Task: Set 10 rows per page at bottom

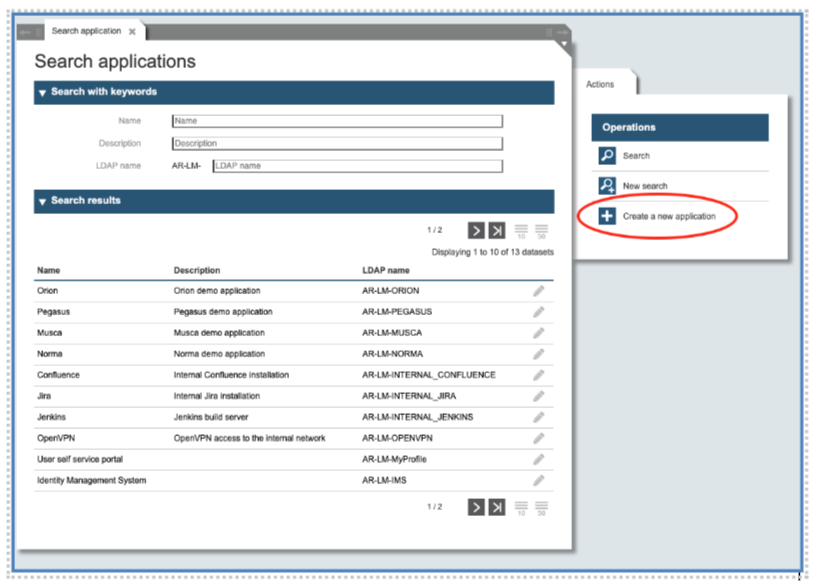Action: (521, 508)
